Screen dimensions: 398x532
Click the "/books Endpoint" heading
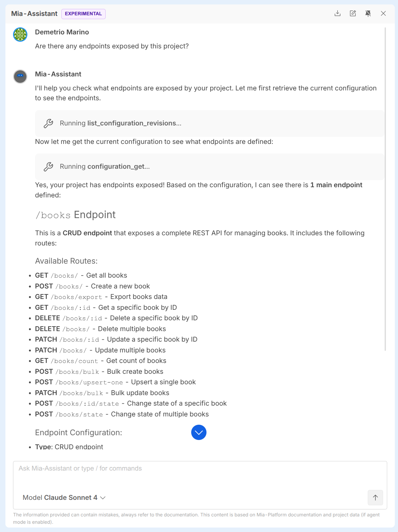(x=75, y=215)
